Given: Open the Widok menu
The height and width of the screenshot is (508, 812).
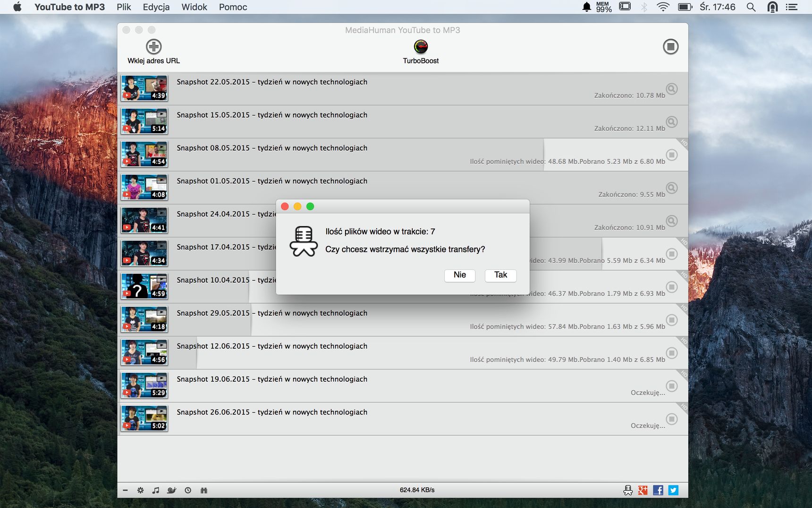Looking at the screenshot, I should (x=195, y=7).
